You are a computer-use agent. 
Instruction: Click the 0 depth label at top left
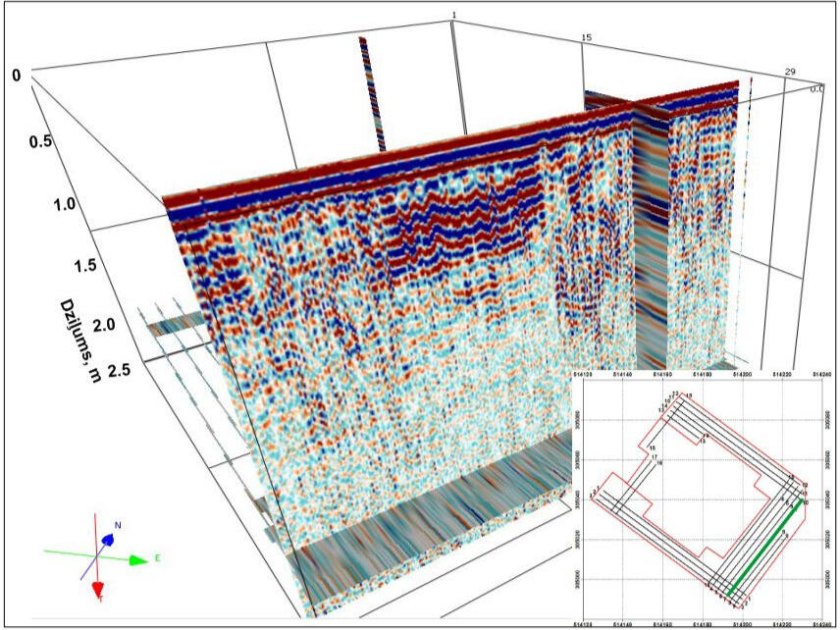pyautogui.click(x=17, y=75)
